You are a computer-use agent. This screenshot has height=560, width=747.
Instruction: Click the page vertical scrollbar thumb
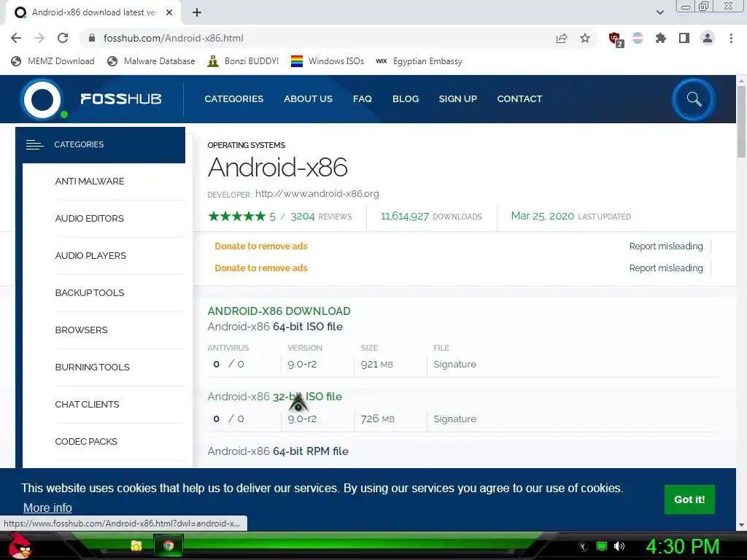(x=741, y=122)
